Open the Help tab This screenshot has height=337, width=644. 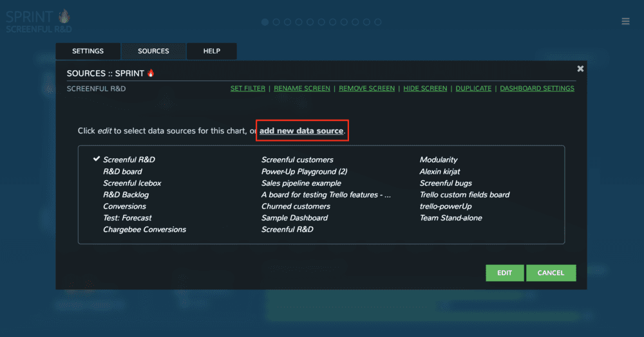point(211,51)
